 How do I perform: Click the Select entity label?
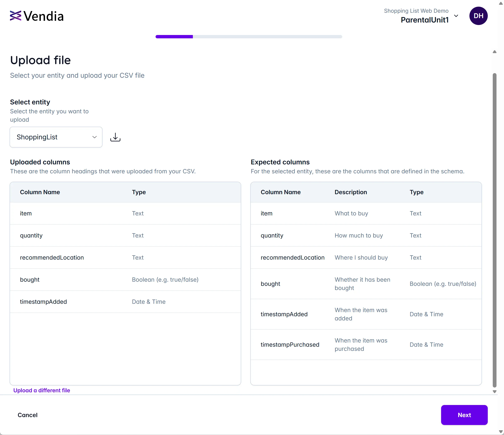click(30, 102)
